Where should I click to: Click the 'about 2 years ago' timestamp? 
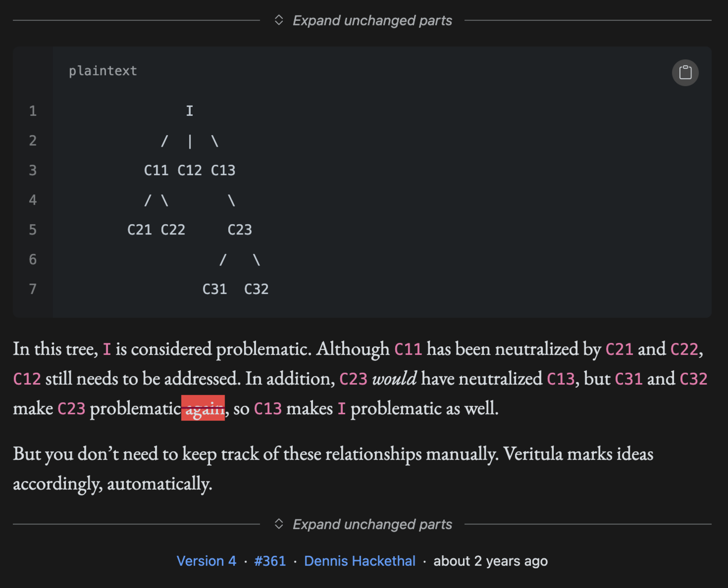pyautogui.click(x=490, y=561)
